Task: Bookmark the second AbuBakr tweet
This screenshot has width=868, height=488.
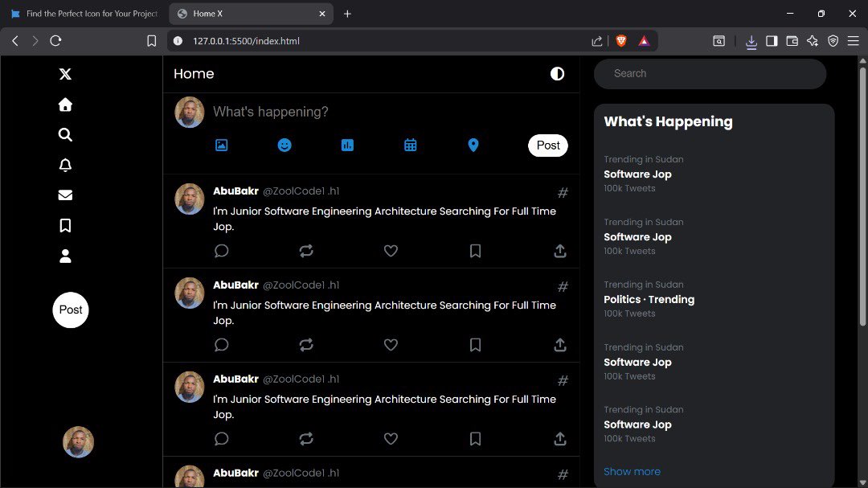Action: (x=476, y=345)
